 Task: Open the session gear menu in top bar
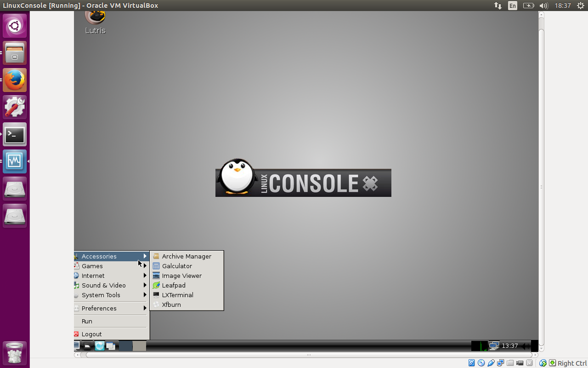(x=580, y=6)
